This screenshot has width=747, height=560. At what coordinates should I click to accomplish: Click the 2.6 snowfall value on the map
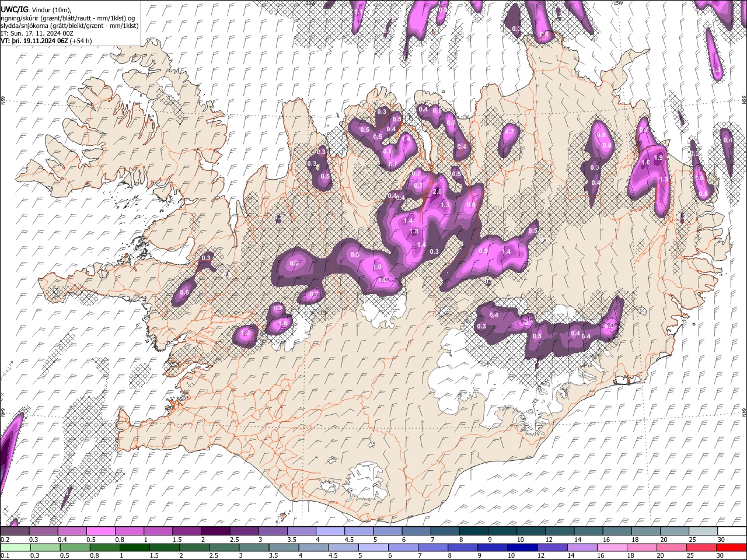437,192
